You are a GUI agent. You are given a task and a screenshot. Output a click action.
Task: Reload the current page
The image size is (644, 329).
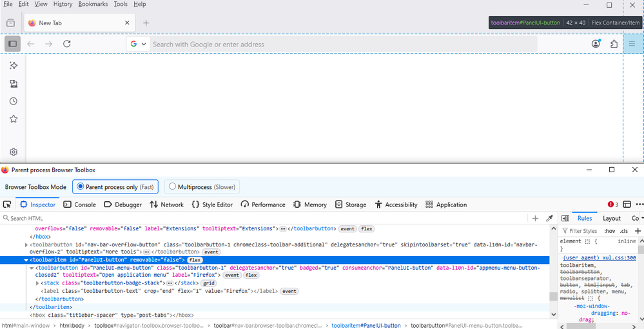[67, 44]
